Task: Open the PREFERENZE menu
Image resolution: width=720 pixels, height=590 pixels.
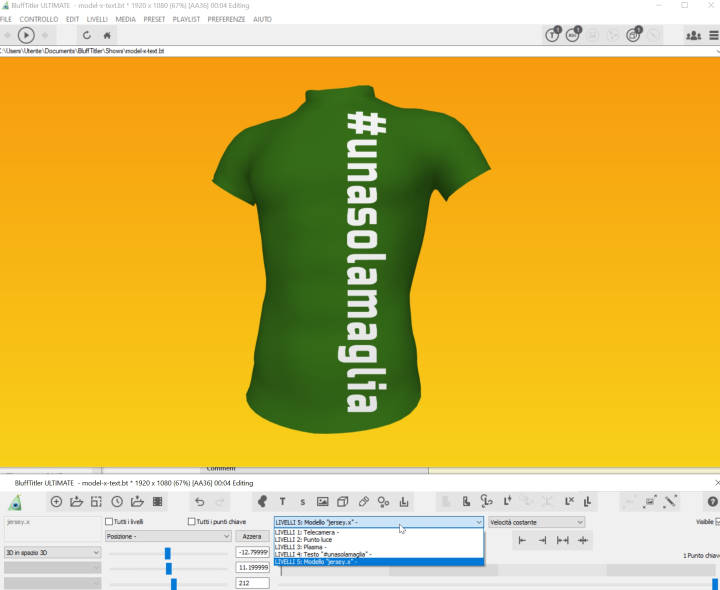Action: (226, 19)
